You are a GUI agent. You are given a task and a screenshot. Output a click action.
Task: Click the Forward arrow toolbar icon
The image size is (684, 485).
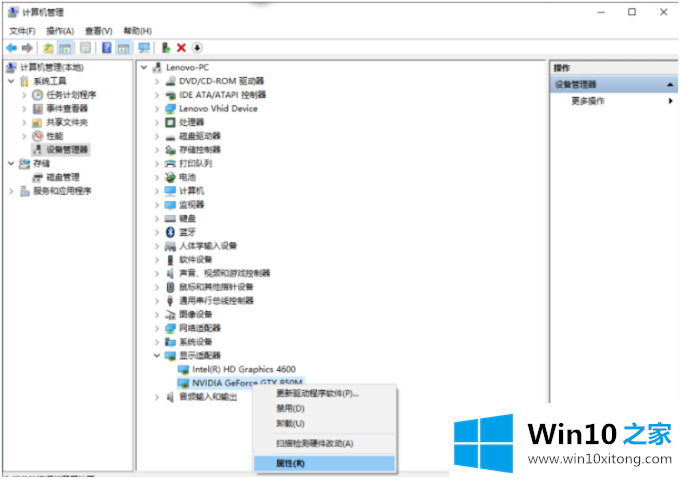tap(27, 48)
